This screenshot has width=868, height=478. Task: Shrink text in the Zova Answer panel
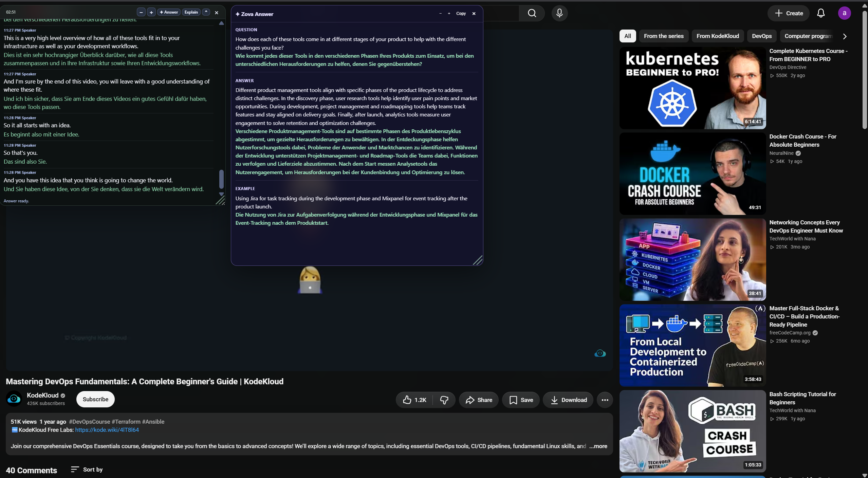point(440,14)
